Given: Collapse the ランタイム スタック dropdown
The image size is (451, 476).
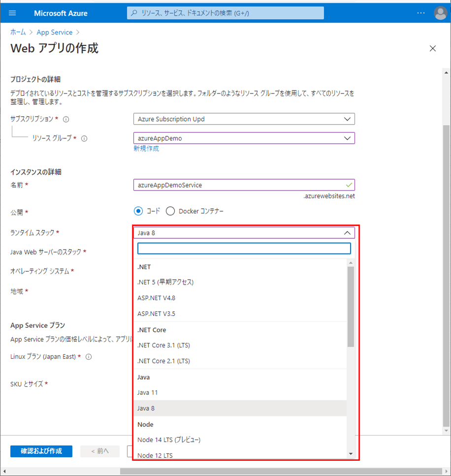Looking at the screenshot, I should 347,233.
